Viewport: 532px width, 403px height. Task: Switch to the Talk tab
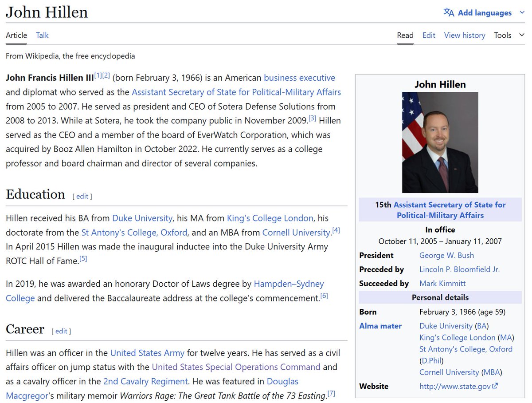pos(42,35)
